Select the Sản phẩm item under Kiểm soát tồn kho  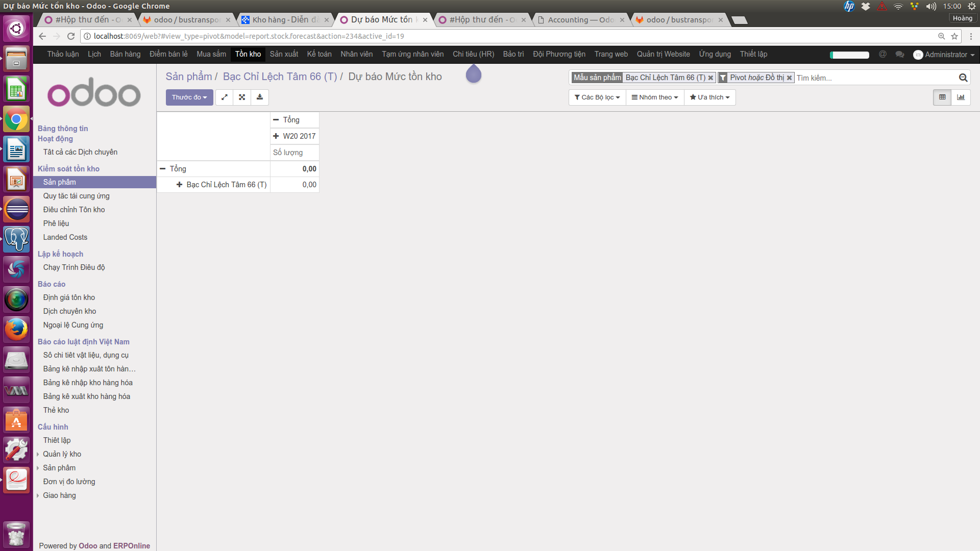pos(95,182)
